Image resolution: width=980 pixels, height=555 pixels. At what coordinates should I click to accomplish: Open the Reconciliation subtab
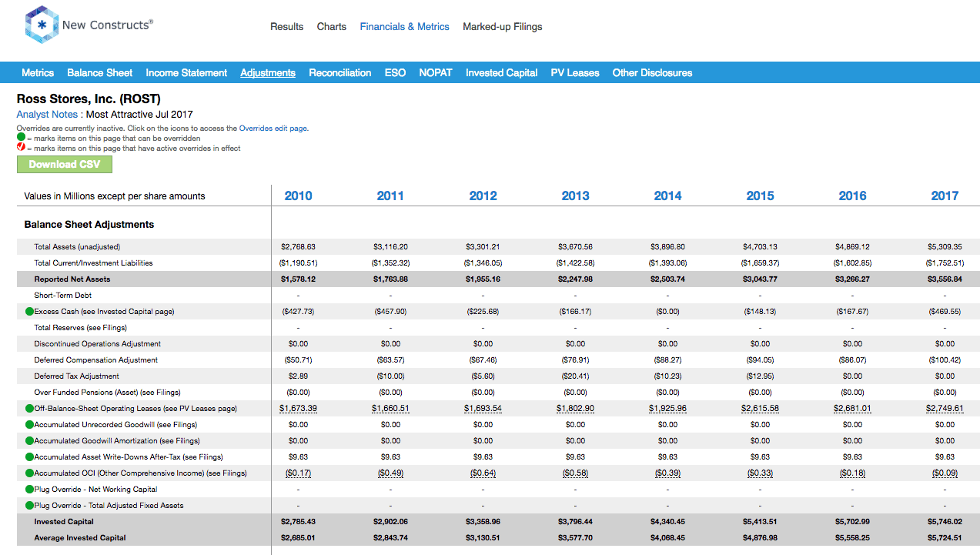click(340, 72)
